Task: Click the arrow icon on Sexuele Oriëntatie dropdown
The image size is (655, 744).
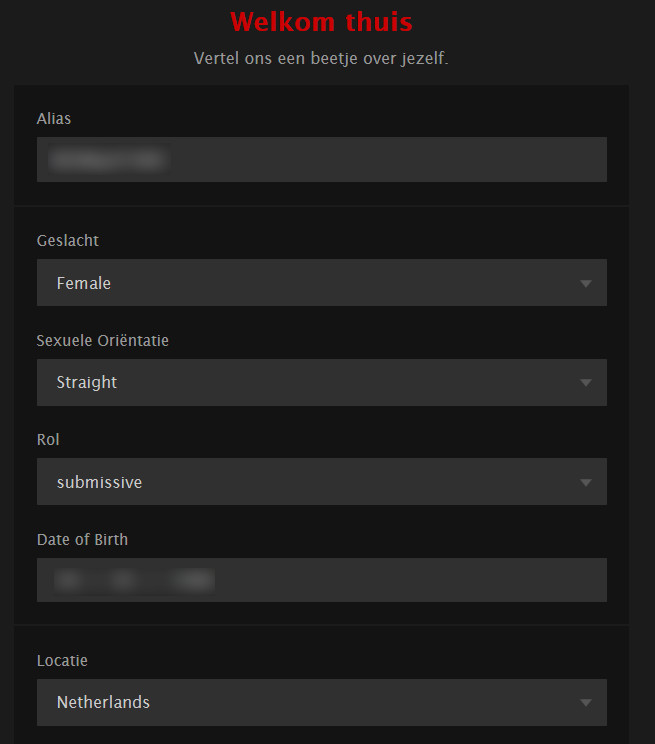Action: (x=586, y=383)
